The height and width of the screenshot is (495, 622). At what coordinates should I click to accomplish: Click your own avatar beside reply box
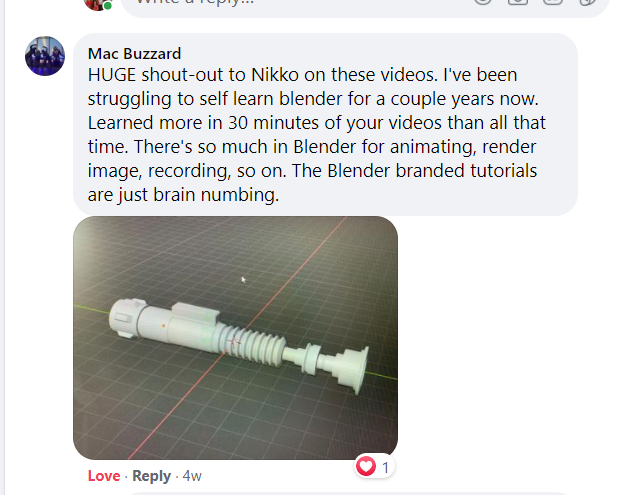97,4
